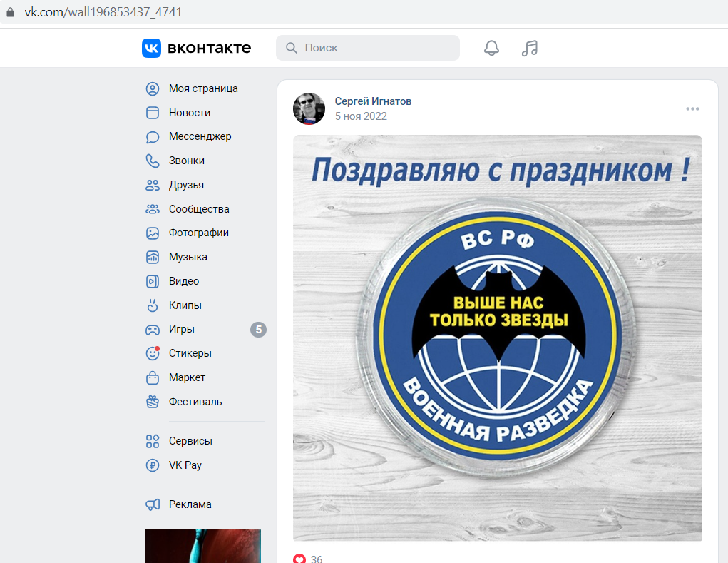Viewport: 728px width, 563px height.
Task: Click the Игры badge showing 5
Action: (x=259, y=330)
